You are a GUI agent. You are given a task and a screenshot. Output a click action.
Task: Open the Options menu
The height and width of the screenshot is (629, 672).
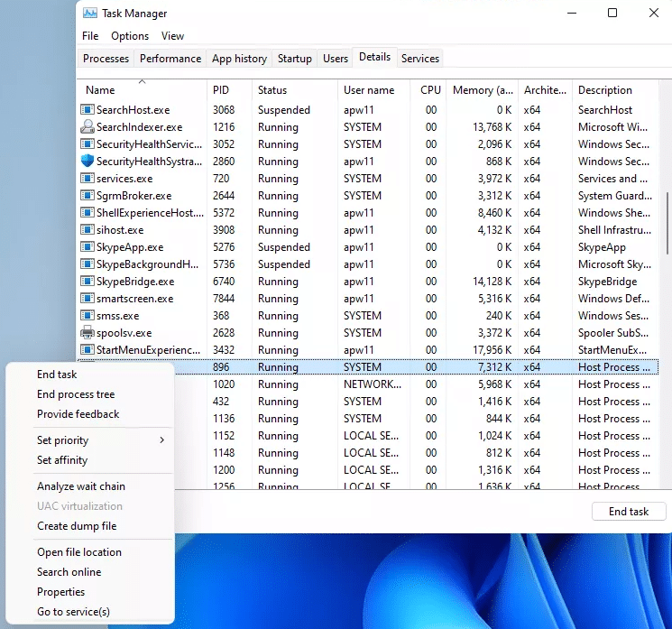click(130, 36)
